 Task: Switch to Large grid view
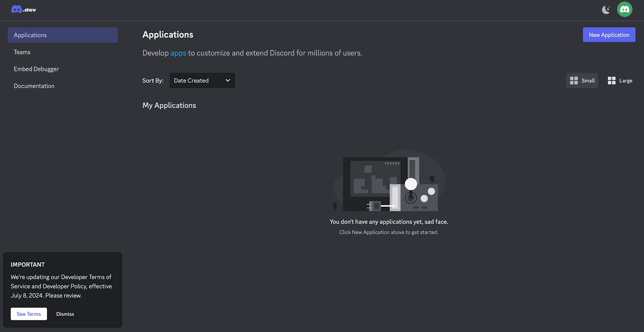coord(620,81)
